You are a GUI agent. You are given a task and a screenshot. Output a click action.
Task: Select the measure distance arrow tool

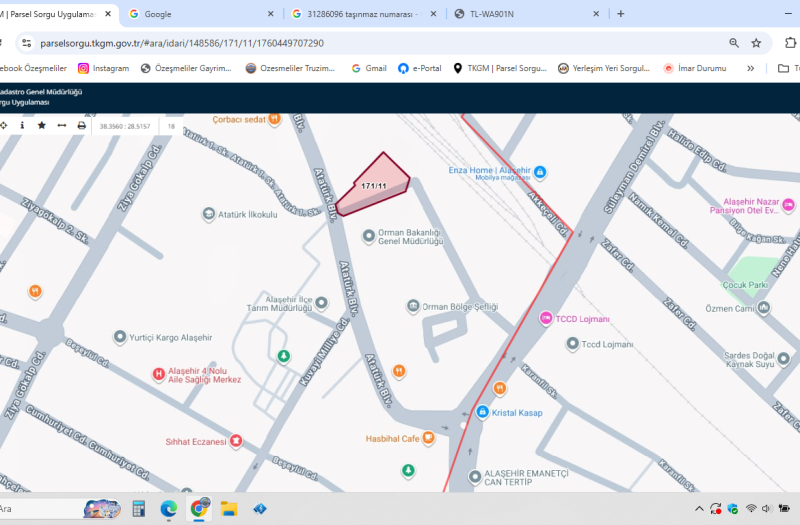tap(61, 126)
